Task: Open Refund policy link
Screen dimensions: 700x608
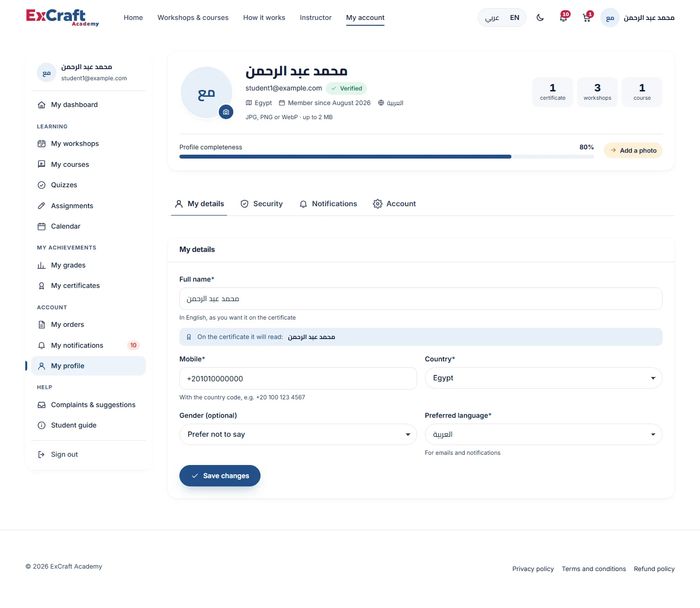Action: pos(654,569)
